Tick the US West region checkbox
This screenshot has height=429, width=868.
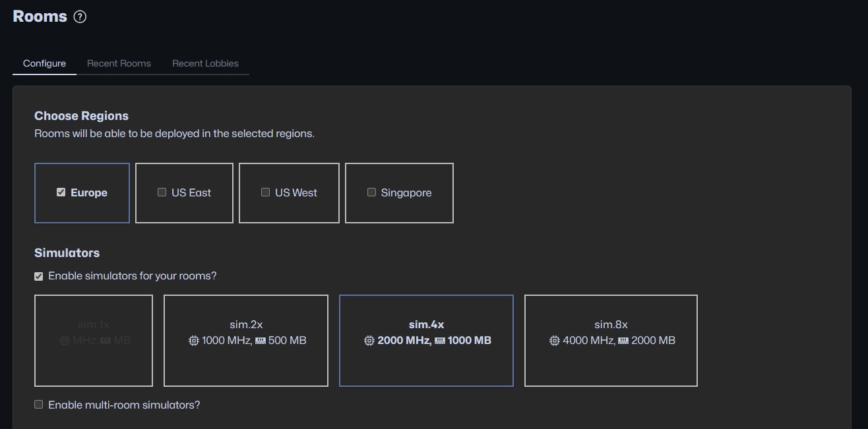[265, 192]
